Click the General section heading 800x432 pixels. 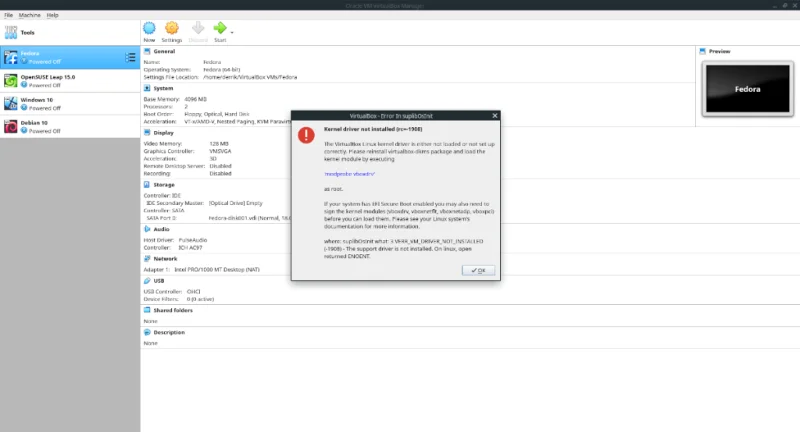(164, 52)
